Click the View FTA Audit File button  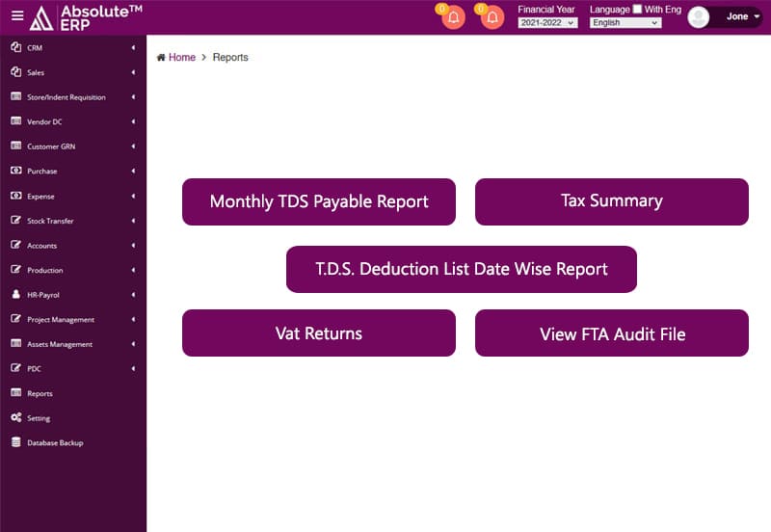click(x=611, y=333)
